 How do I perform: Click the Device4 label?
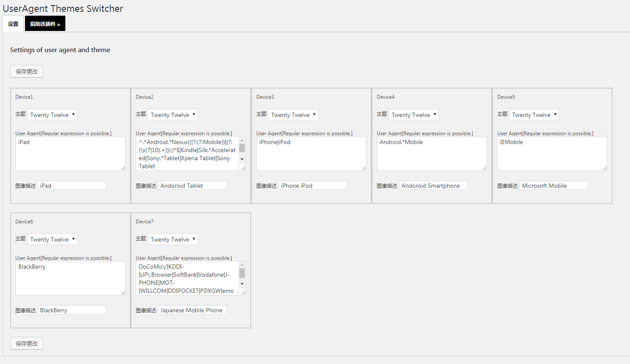pos(386,97)
